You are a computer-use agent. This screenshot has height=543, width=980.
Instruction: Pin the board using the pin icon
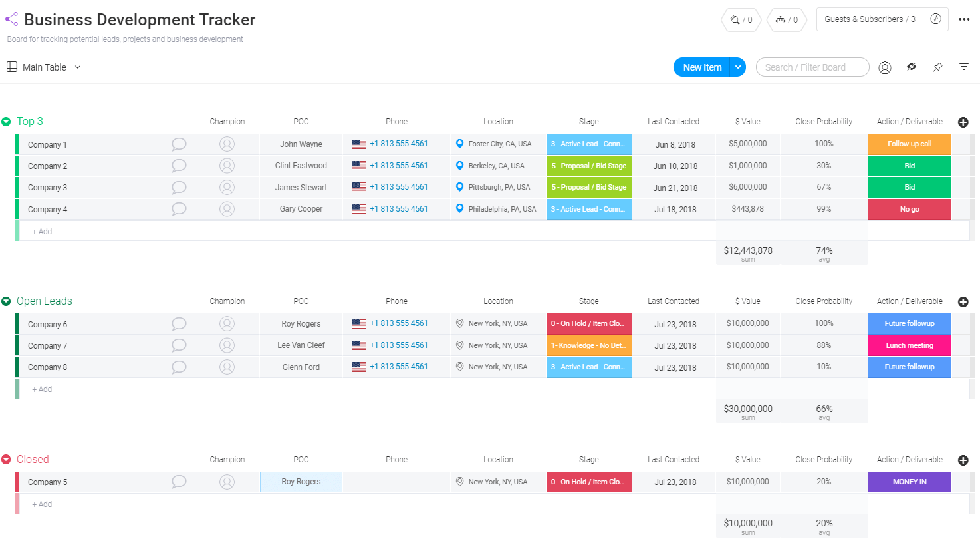click(937, 67)
